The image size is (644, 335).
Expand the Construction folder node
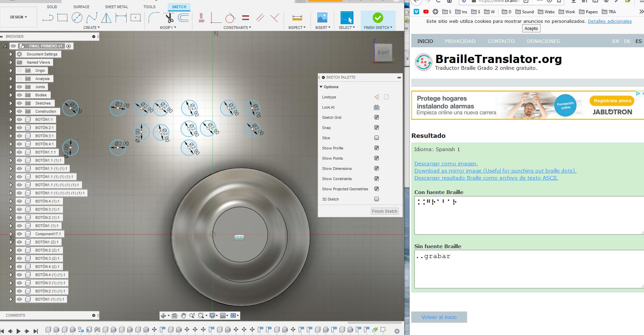point(11,111)
